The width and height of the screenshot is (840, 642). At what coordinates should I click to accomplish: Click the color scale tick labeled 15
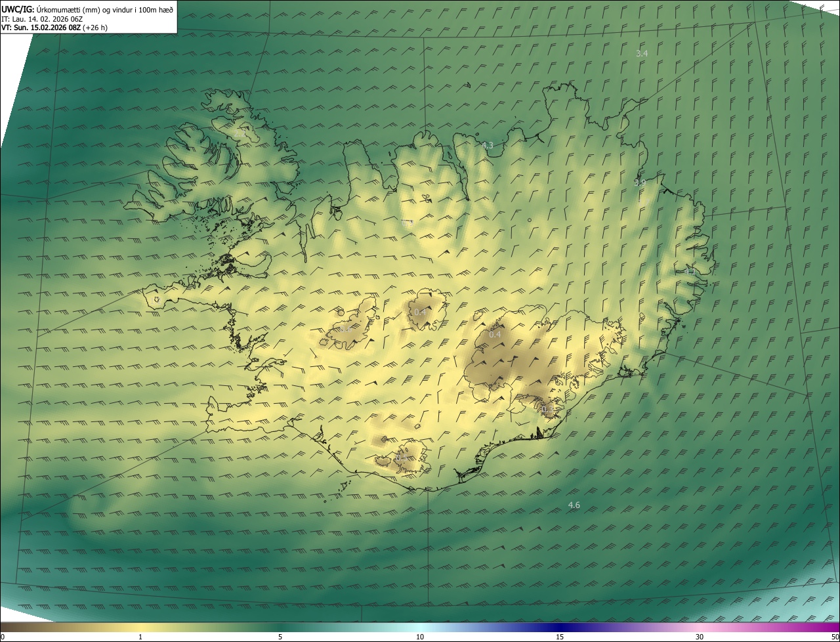[560, 637]
